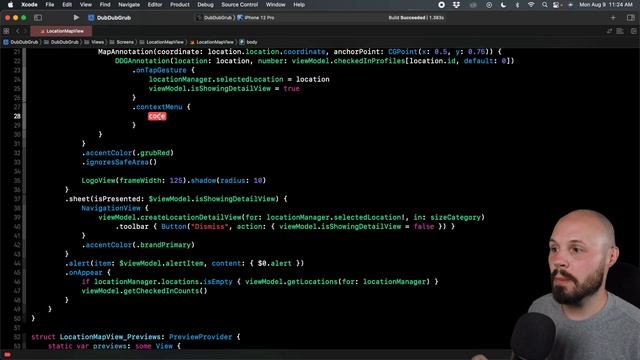Open the Apple menu

10,4
